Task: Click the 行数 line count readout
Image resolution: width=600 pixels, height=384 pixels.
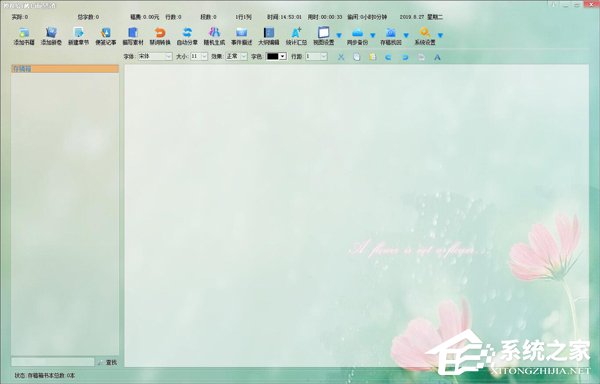Action: pos(173,17)
